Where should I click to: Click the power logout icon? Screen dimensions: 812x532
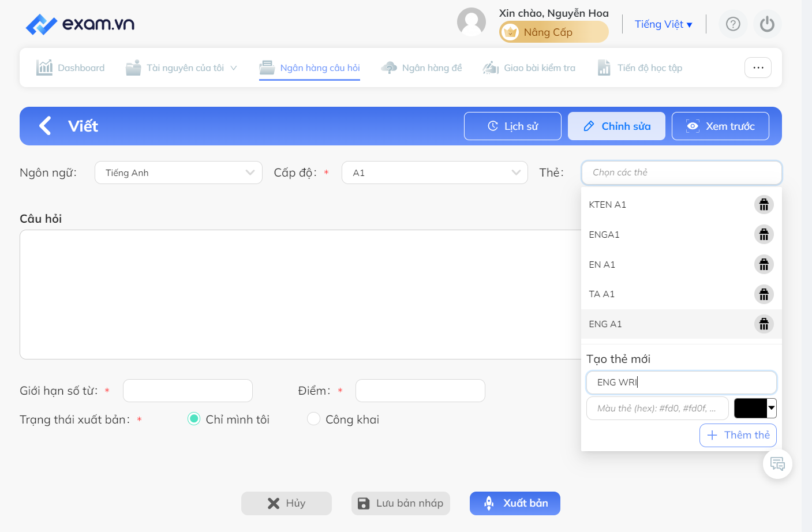click(x=767, y=24)
